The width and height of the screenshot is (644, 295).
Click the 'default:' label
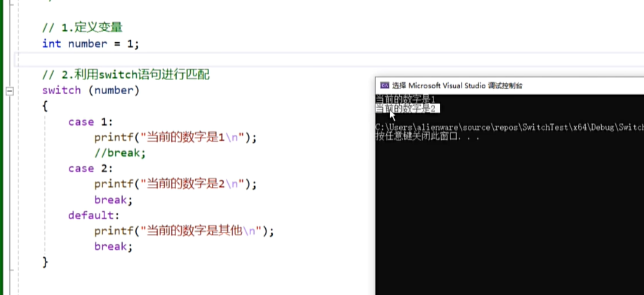[93, 215]
